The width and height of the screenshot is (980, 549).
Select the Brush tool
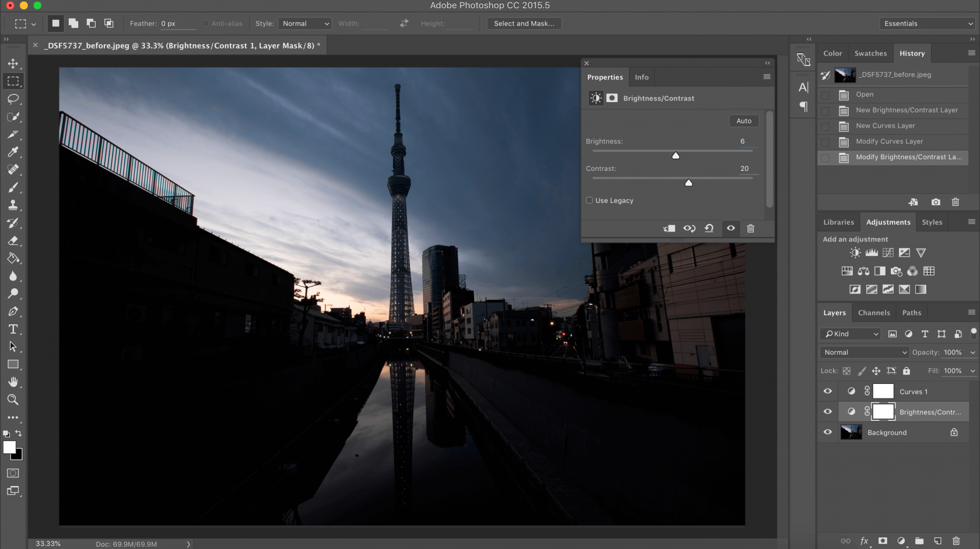(13, 187)
